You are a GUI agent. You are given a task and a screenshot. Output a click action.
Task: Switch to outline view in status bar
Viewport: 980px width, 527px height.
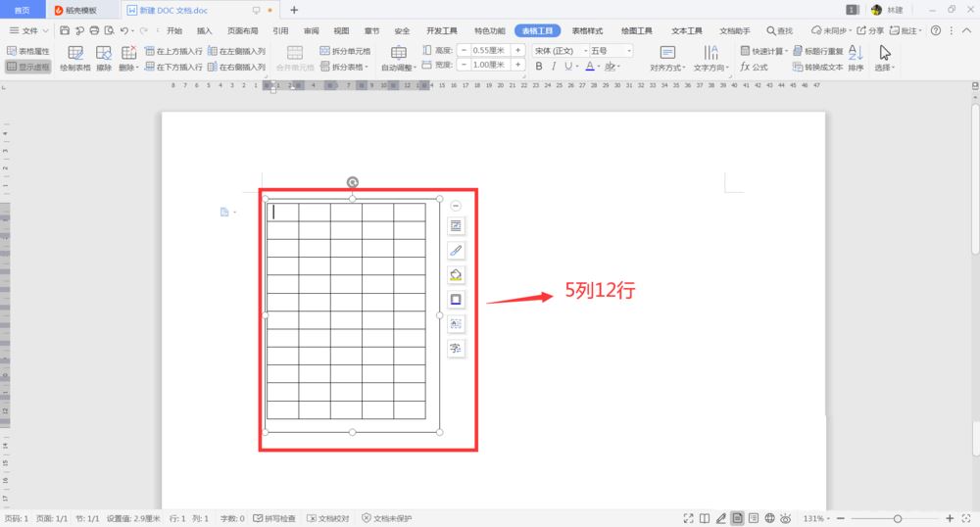753,518
